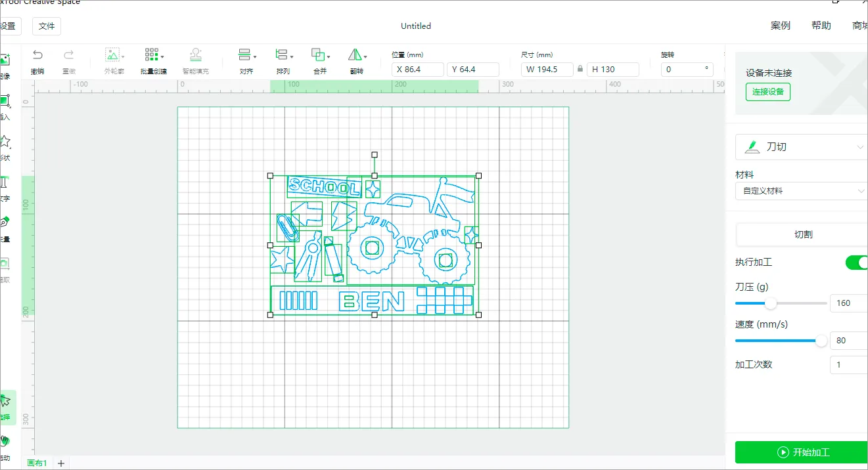Click the Undo (撤销) icon
This screenshot has height=470, width=868.
tap(37, 55)
